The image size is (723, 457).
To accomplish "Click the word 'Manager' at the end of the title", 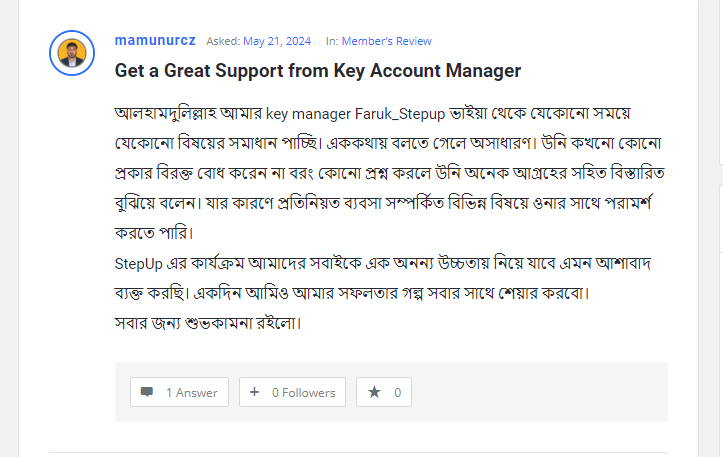I will (480, 71).
